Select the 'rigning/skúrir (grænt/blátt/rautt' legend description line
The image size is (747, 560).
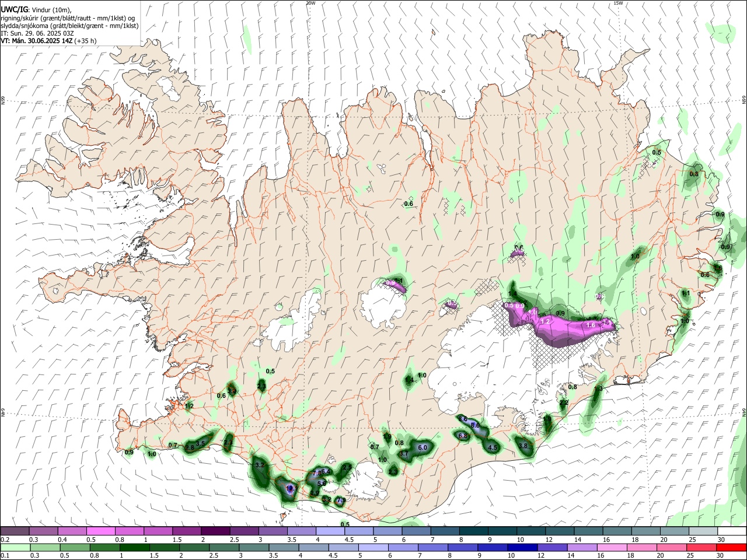coord(68,17)
